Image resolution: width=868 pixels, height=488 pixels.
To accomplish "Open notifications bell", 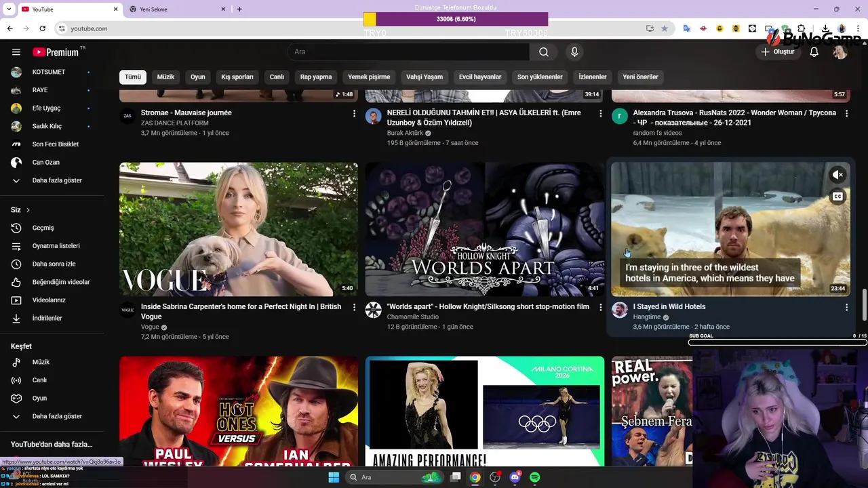I will (814, 52).
